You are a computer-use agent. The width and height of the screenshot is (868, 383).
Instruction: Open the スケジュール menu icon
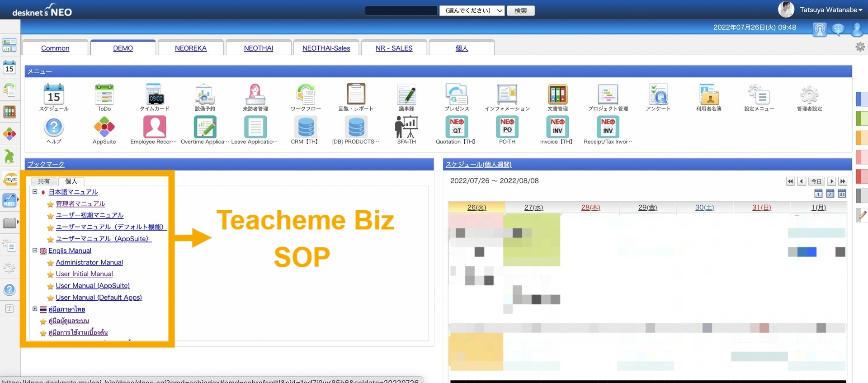click(x=54, y=94)
